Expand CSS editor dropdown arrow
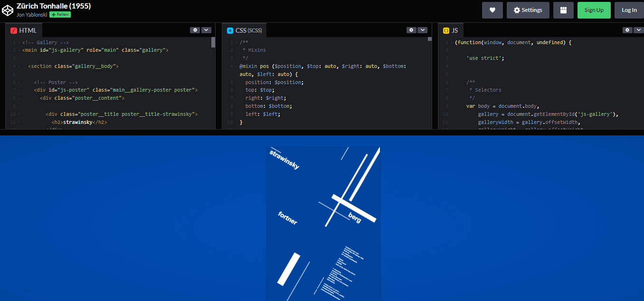Screen dimensions: 644x301 [x=423, y=30]
